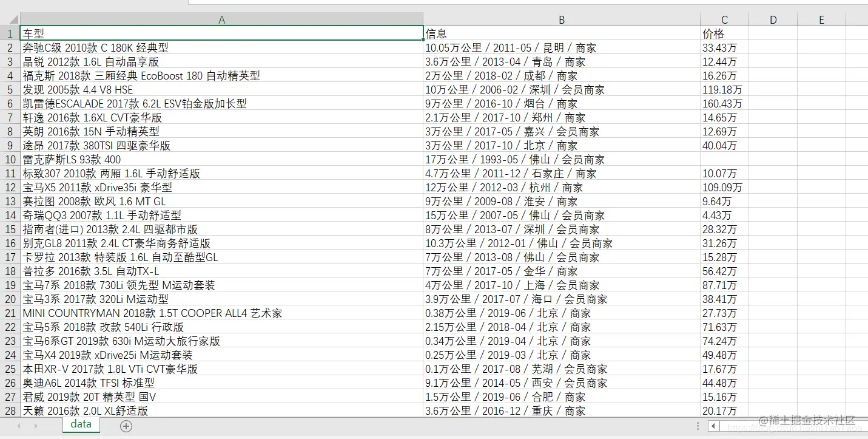The height and width of the screenshot is (439, 868).
Task: Select cell 途昂 2017款 380TSI 四驱豪华版
Action: point(222,145)
